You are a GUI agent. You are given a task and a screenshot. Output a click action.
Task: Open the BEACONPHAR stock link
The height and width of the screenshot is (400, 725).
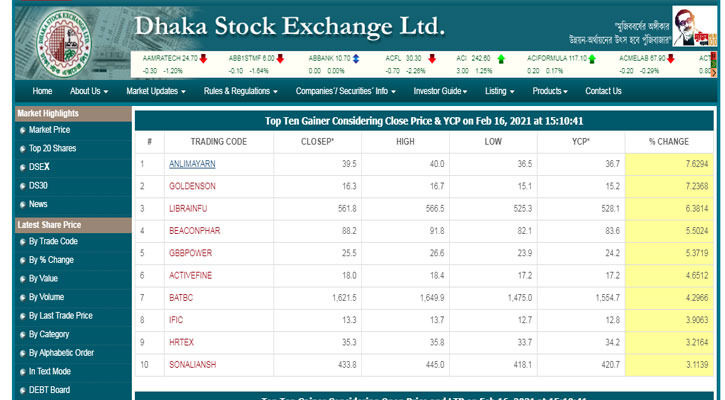point(194,230)
